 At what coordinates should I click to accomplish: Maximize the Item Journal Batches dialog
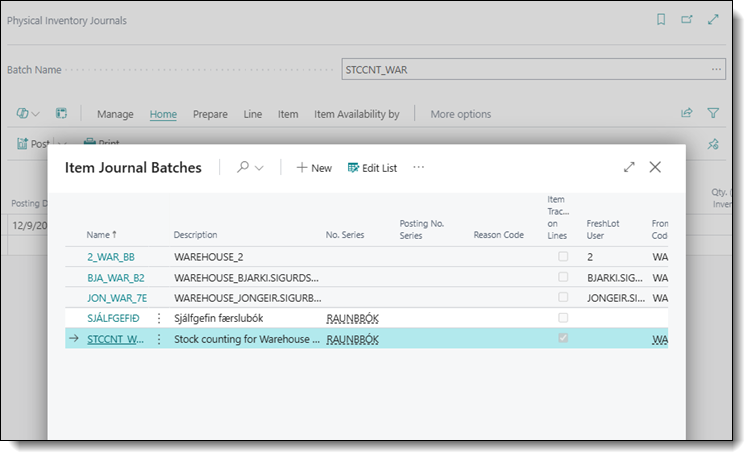point(629,167)
